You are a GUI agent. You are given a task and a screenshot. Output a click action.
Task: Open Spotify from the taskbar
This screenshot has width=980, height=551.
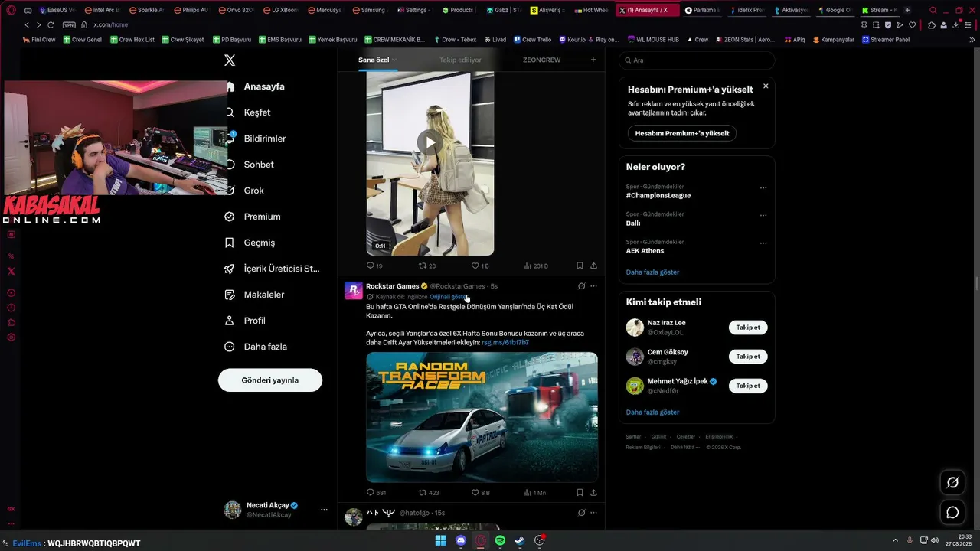[x=500, y=540]
